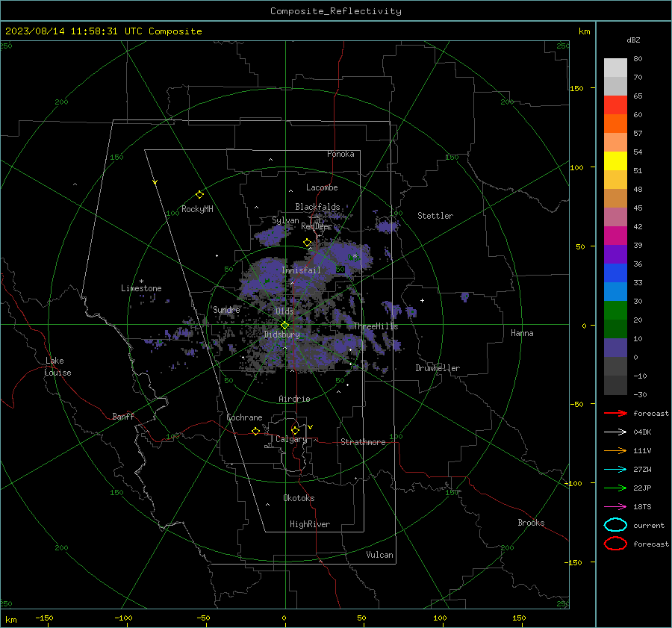Click the Hanna map label
The height and width of the screenshot is (628, 672).
(522, 333)
